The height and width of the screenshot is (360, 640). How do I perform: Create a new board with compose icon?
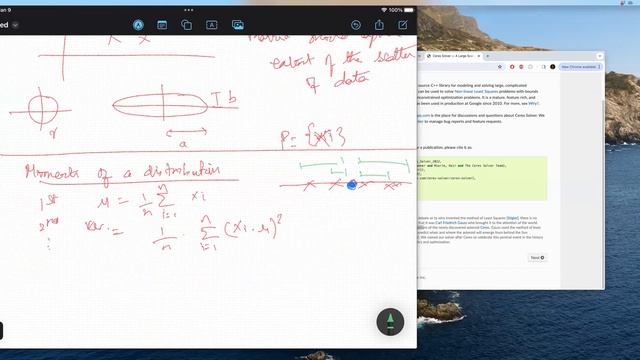point(403,25)
